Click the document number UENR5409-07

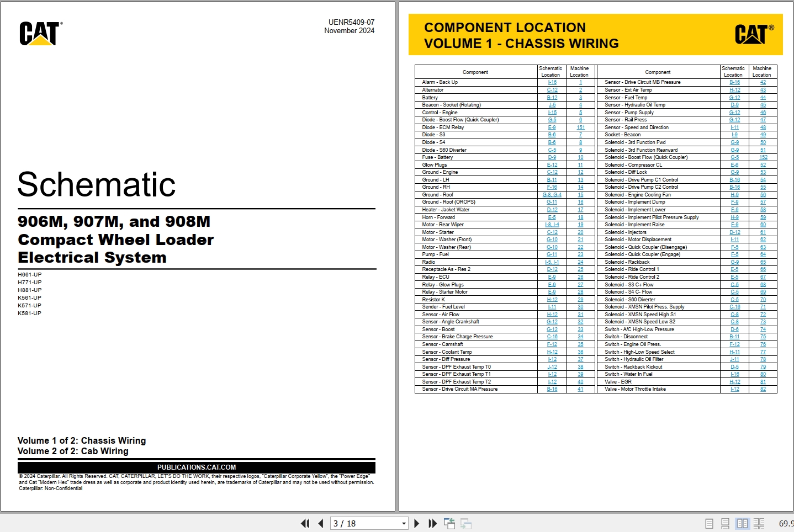[x=351, y=22]
